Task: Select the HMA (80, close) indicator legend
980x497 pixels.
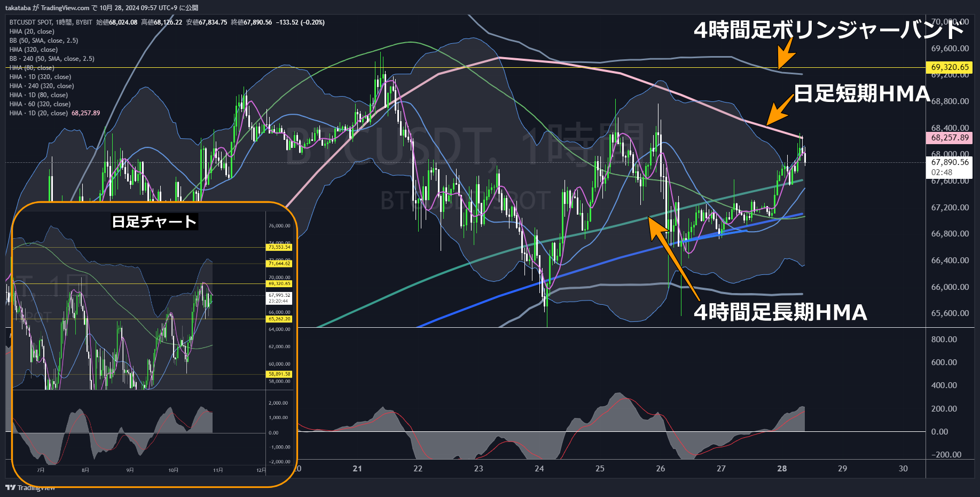Action: (x=32, y=68)
